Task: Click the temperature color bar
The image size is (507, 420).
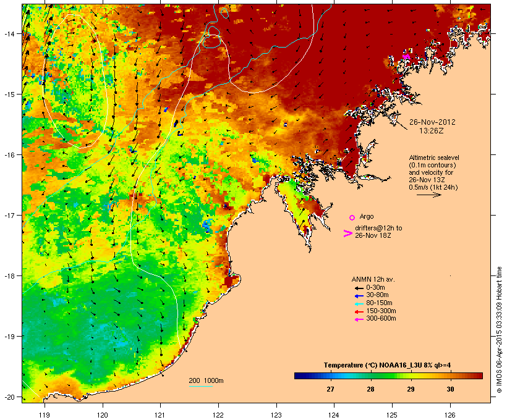Action: tap(388, 376)
